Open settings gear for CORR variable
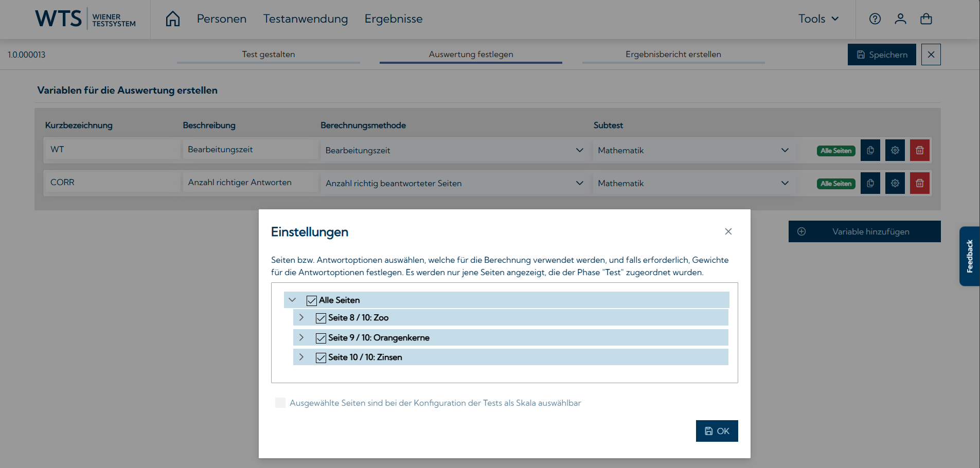The image size is (980, 468). point(895,183)
